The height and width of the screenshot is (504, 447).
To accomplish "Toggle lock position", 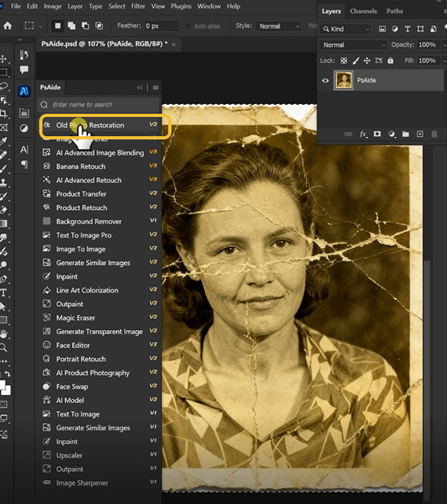I will pos(367,60).
